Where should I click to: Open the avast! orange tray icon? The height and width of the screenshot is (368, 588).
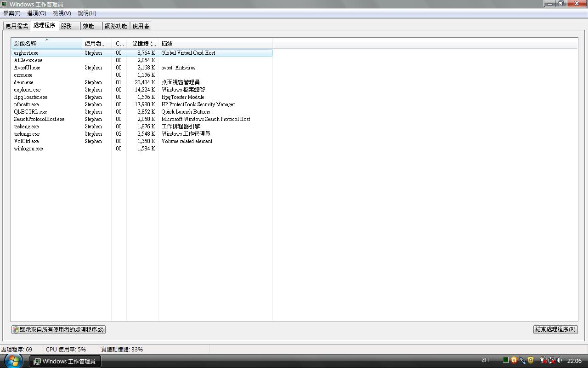click(x=514, y=360)
